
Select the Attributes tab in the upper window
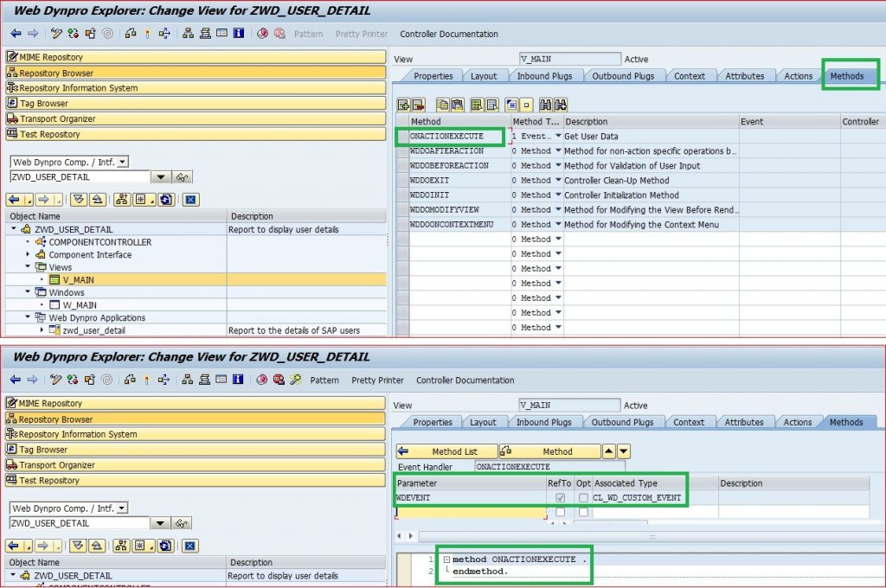coord(745,76)
